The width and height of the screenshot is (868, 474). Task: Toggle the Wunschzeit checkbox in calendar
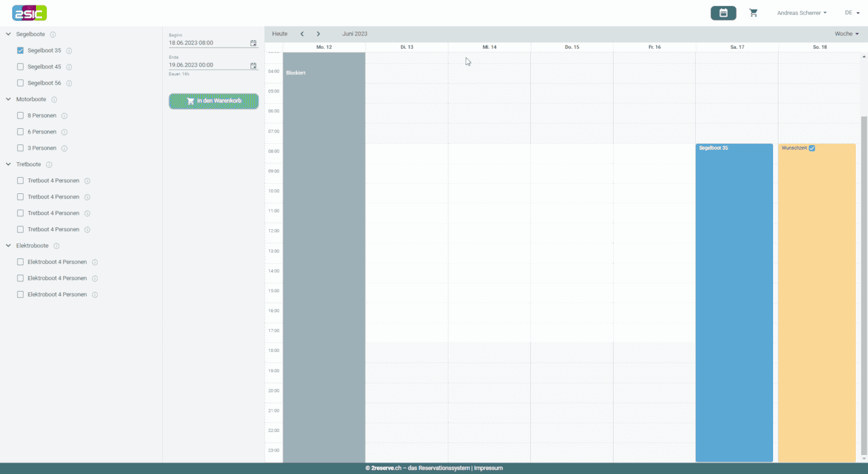click(x=812, y=148)
